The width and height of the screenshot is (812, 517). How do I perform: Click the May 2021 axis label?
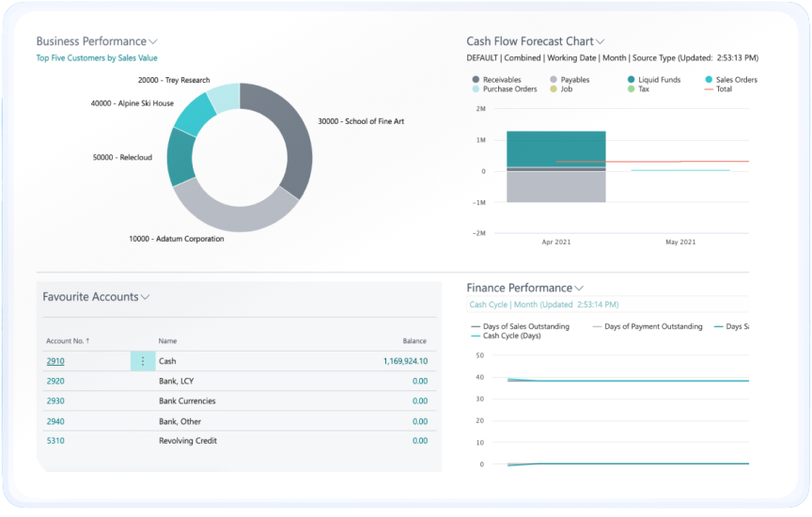[x=680, y=242]
